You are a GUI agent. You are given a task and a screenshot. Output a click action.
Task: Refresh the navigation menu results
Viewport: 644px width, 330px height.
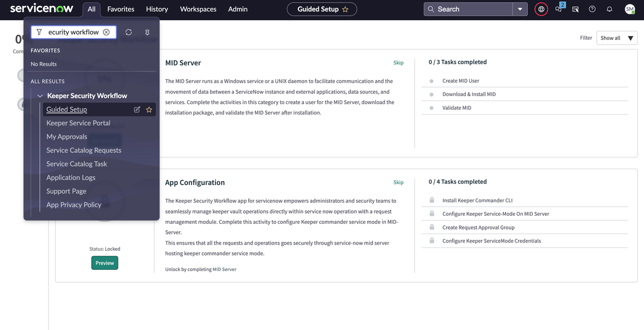coord(129,32)
